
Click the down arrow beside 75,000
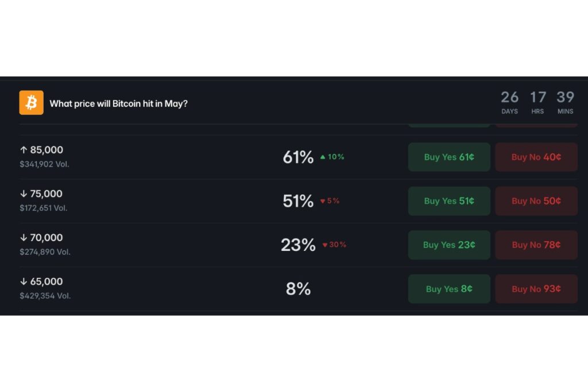(x=24, y=194)
